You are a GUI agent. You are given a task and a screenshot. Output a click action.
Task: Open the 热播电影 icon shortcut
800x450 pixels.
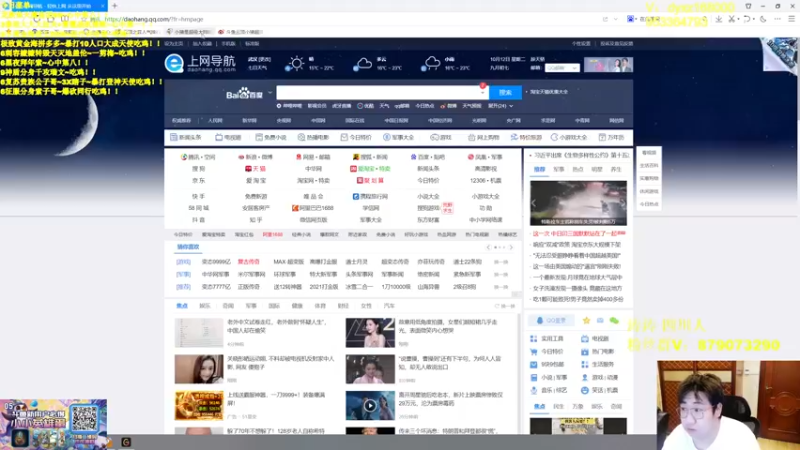pos(313,137)
